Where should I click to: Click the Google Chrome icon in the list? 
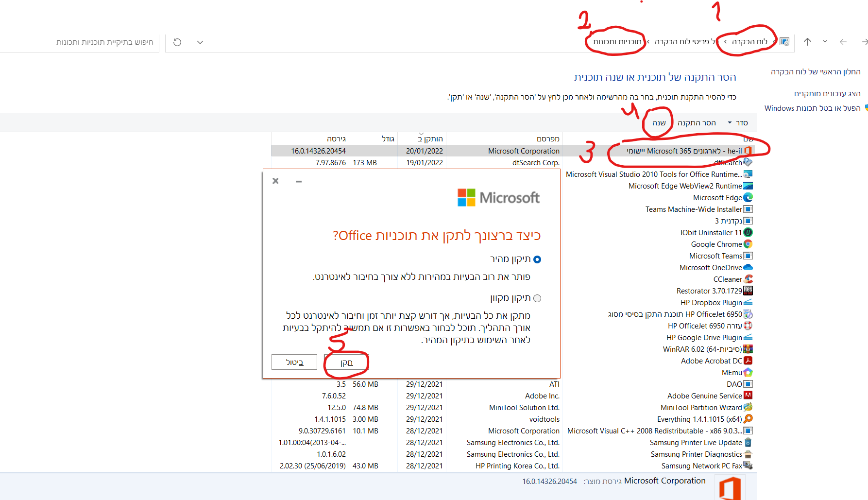(x=748, y=244)
